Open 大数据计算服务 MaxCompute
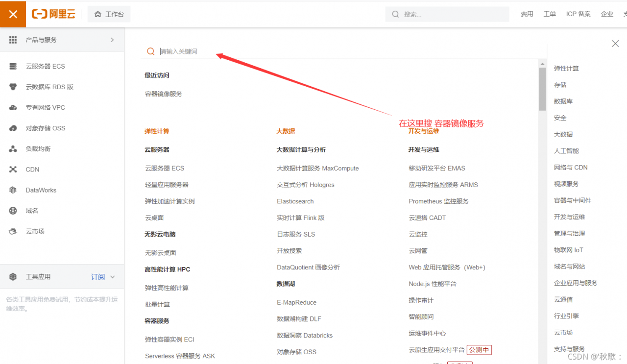The image size is (627, 364). [317, 168]
